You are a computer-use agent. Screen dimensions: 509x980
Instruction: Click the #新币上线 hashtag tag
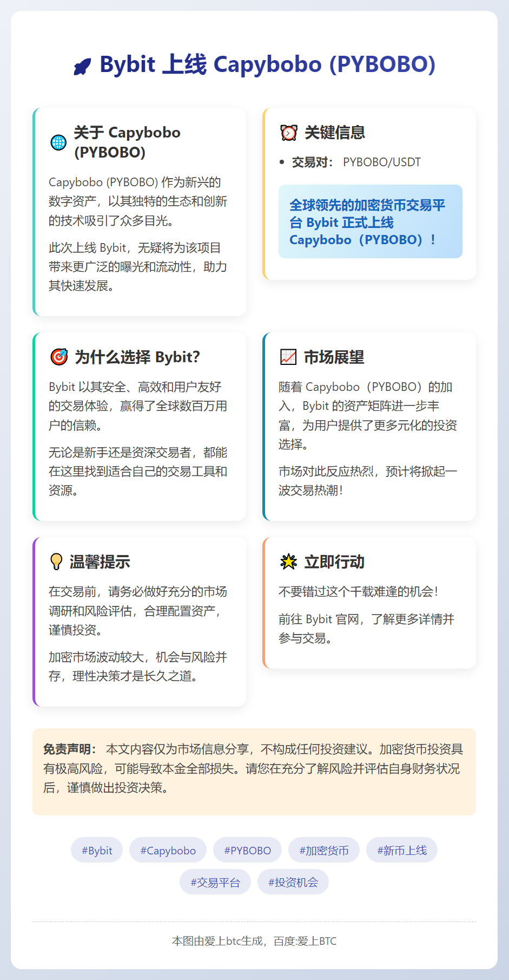(402, 850)
